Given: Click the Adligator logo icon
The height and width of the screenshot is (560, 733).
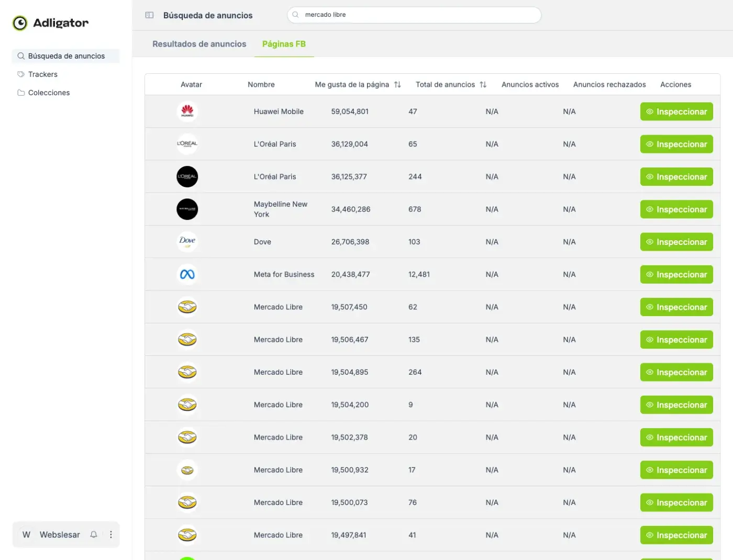Looking at the screenshot, I should pos(20,23).
